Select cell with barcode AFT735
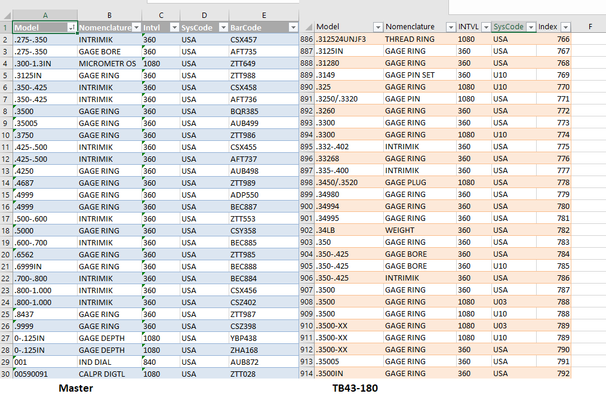The height and width of the screenshot is (400, 606). (x=264, y=51)
